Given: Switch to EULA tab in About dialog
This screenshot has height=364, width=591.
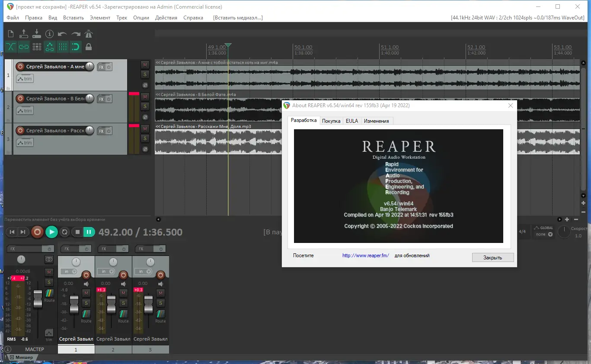Looking at the screenshot, I should [x=352, y=121].
